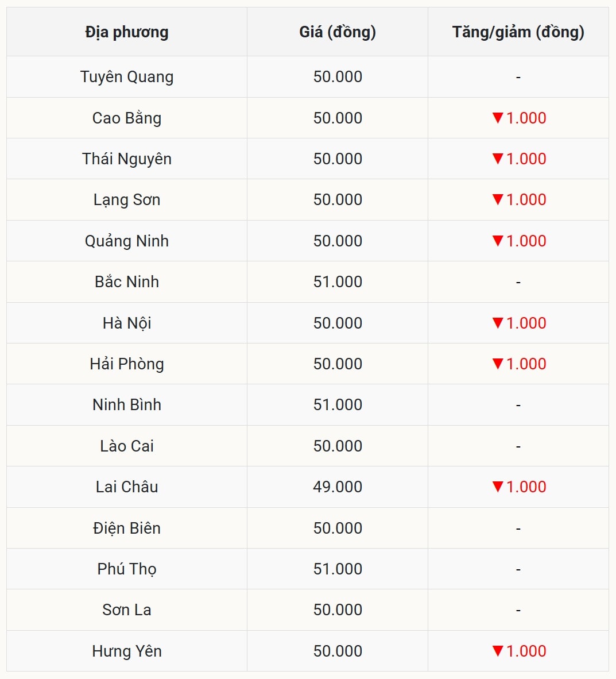Click the red down arrow for Cao Bằng
616x679 pixels.
tap(498, 118)
